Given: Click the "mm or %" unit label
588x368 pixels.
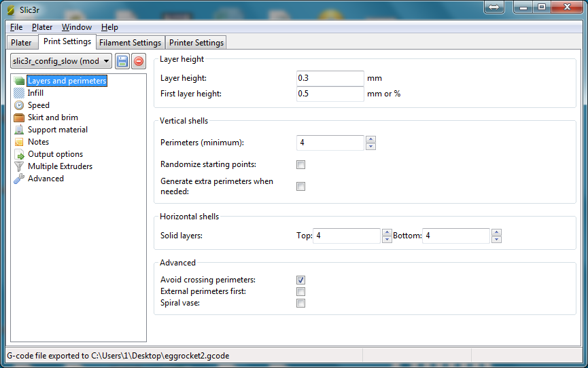Looking at the screenshot, I should click(383, 94).
